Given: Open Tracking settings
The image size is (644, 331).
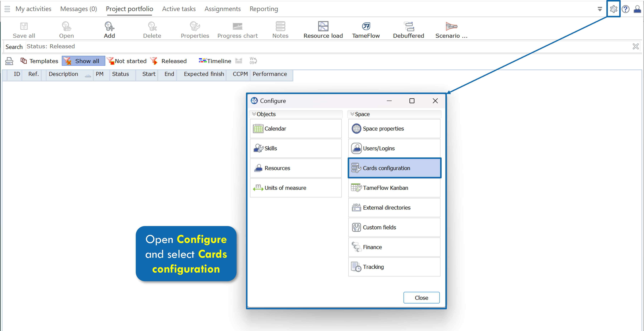Looking at the screenshot, I should 394,267.
